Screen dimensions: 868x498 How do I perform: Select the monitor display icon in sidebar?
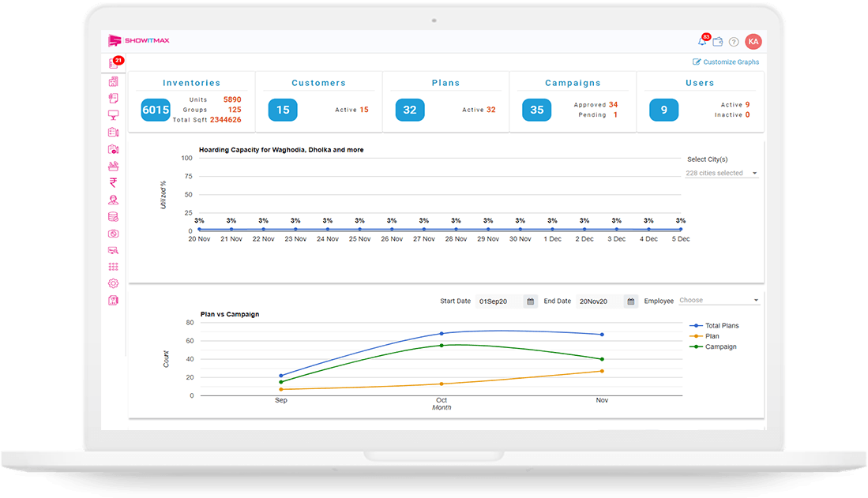coord(114,115)
